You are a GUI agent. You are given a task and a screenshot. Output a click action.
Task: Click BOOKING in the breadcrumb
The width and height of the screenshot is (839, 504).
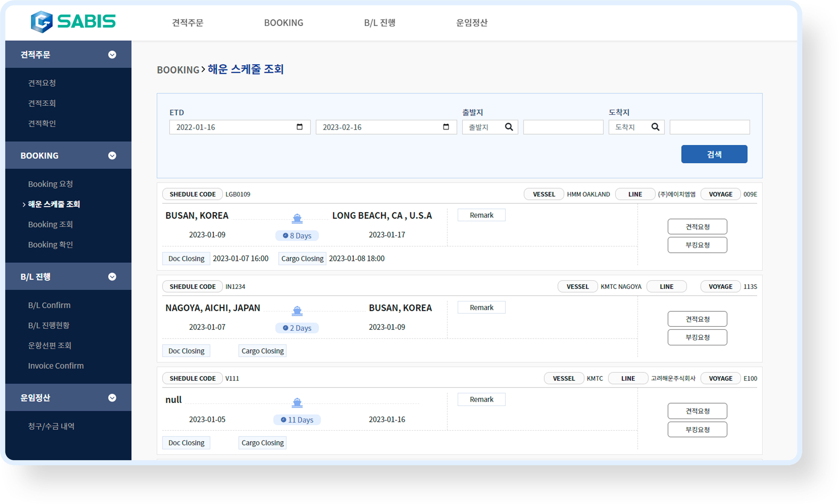178,70
